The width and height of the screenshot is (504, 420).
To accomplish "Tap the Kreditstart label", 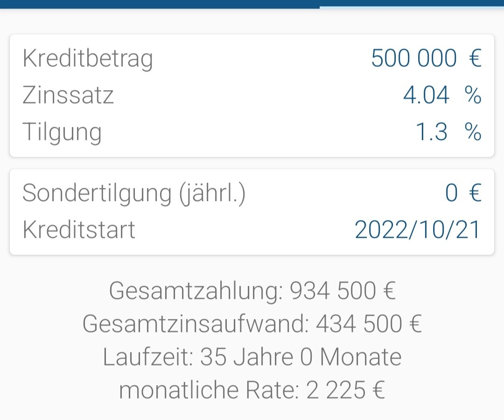I will tap(79, 230).
